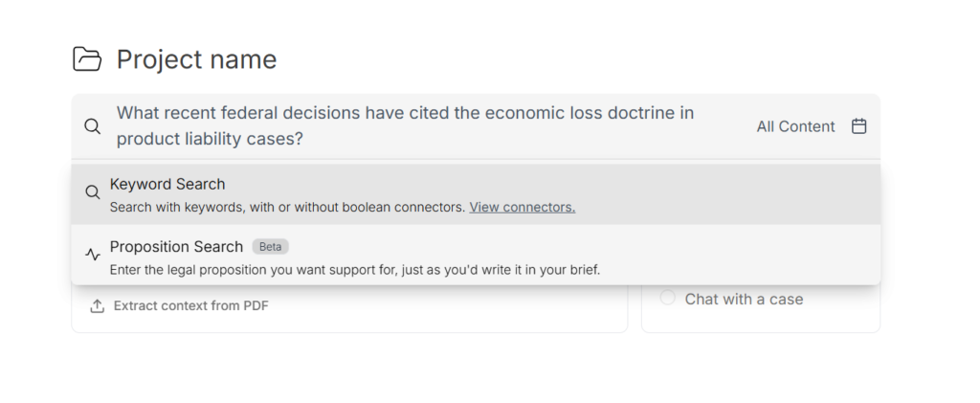The width and height of the screenshot is (980, 403).
Task: Click the Beta badge next to Proposition Search
Action: point(271,247)
